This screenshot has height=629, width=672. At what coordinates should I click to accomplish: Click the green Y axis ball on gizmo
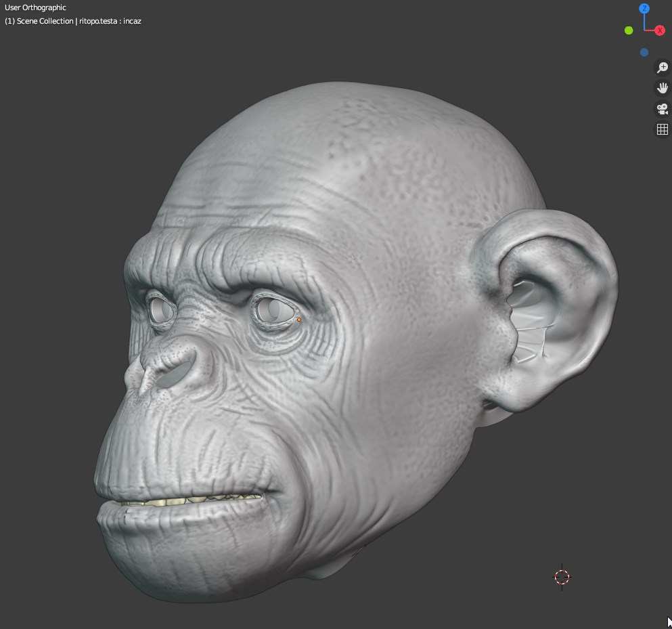tap(628, 30)
